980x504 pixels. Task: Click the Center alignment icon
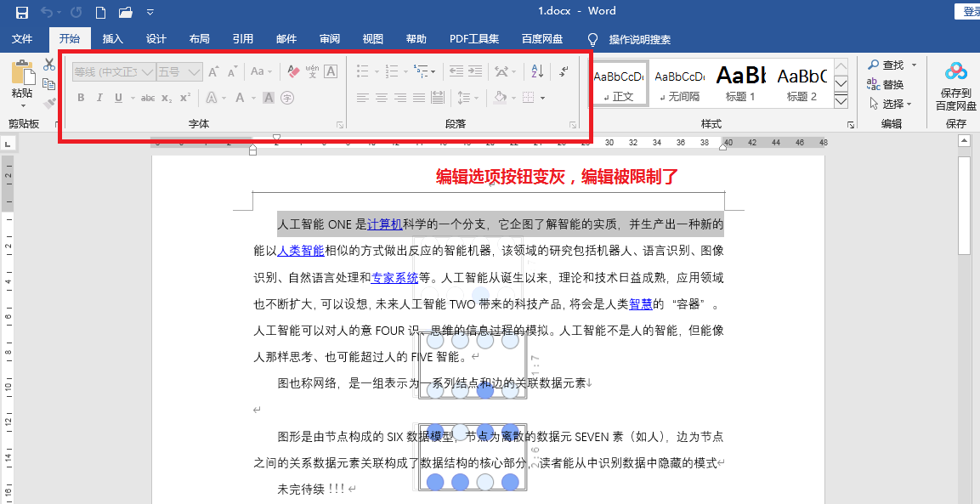point(382,98)
